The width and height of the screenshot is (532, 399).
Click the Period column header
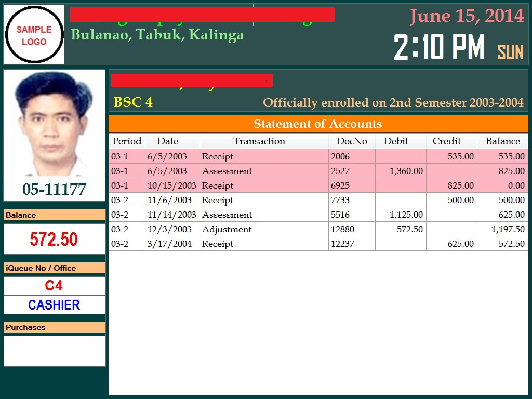[127, 141]
